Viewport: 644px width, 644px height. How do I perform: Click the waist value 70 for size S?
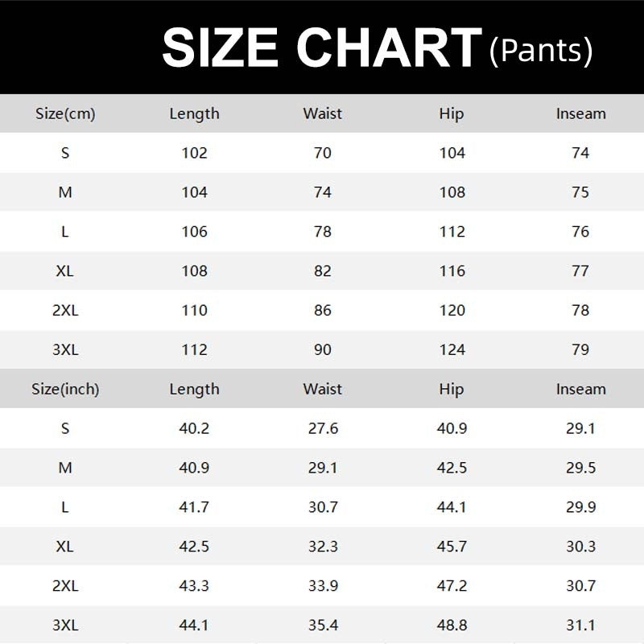pos(323,153)
